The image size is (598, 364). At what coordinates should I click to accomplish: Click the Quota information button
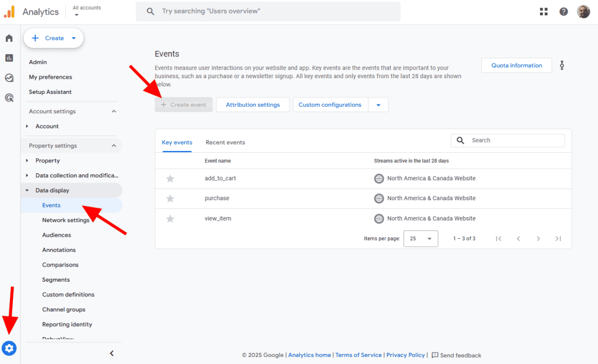click(516, 65)
